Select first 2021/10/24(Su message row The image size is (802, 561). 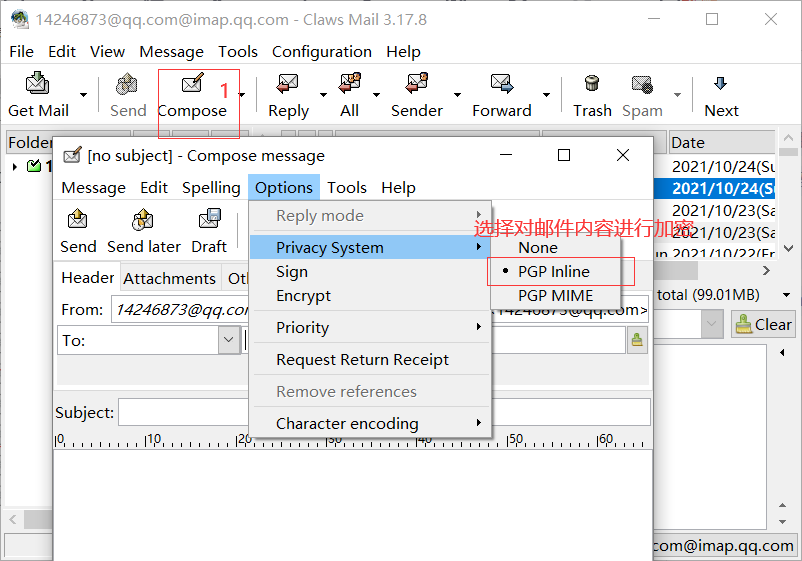pos(715,166)
